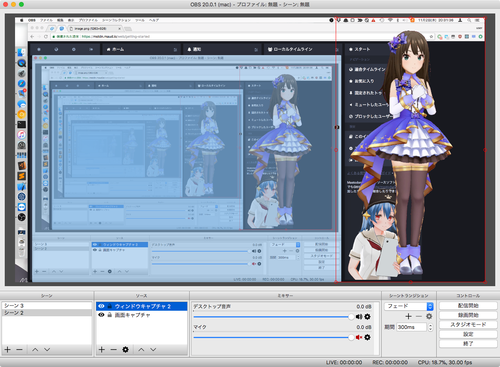This screenshot has width=500, height=367.
Task: Click CPU: 18.7%, 30.00 fps status text
Action: (445, 362)
